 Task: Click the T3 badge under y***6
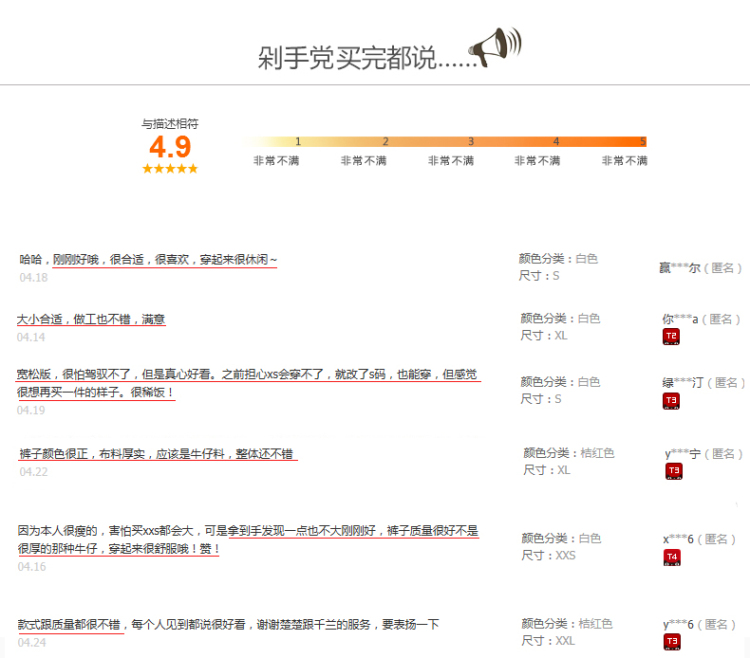(x=673, y=641)
